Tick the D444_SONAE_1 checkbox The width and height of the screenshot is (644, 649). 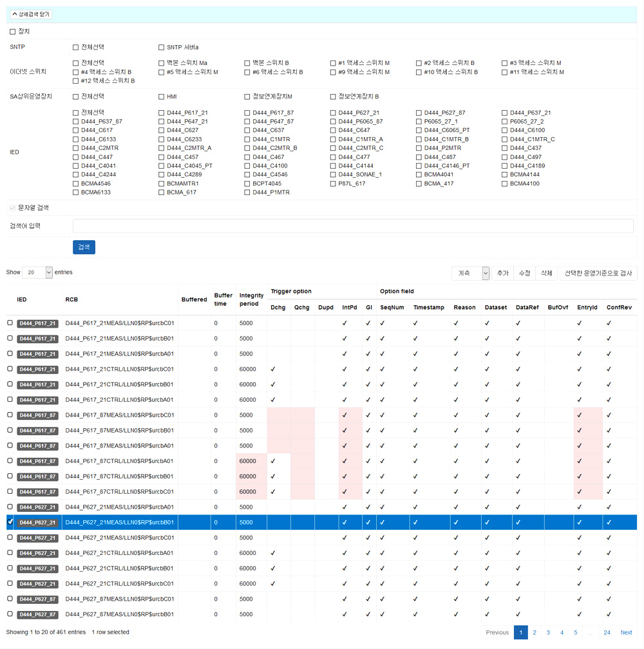[333, 174]
